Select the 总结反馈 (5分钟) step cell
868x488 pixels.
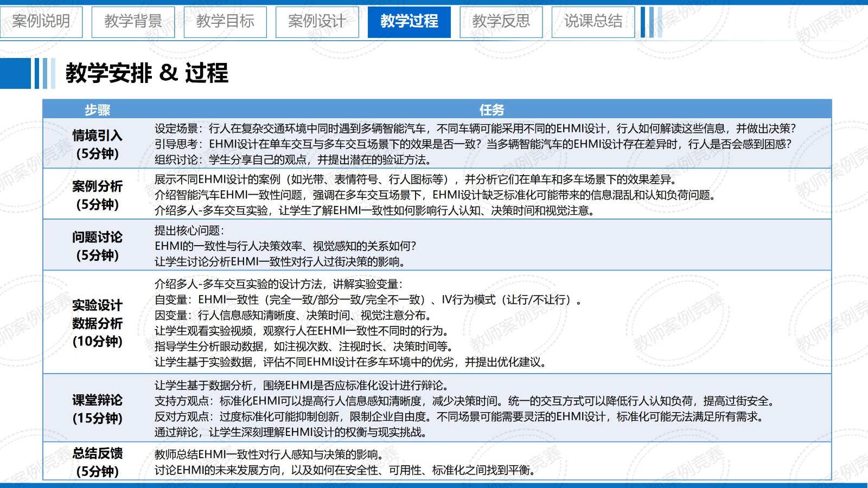pyautogui.click(x=97, y=462)
